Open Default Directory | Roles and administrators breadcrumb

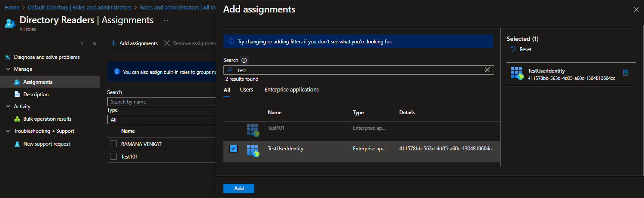[80, 8]
